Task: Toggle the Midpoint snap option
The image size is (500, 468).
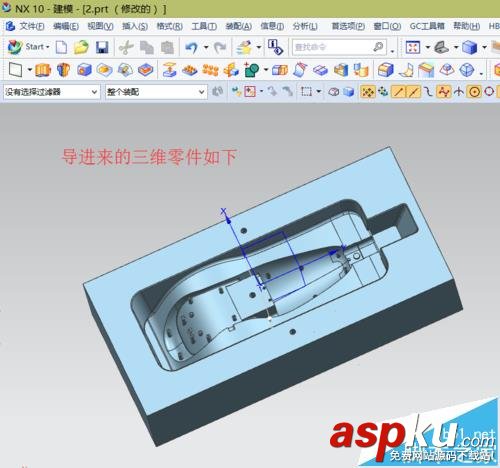Action: [x=413, y=92]
